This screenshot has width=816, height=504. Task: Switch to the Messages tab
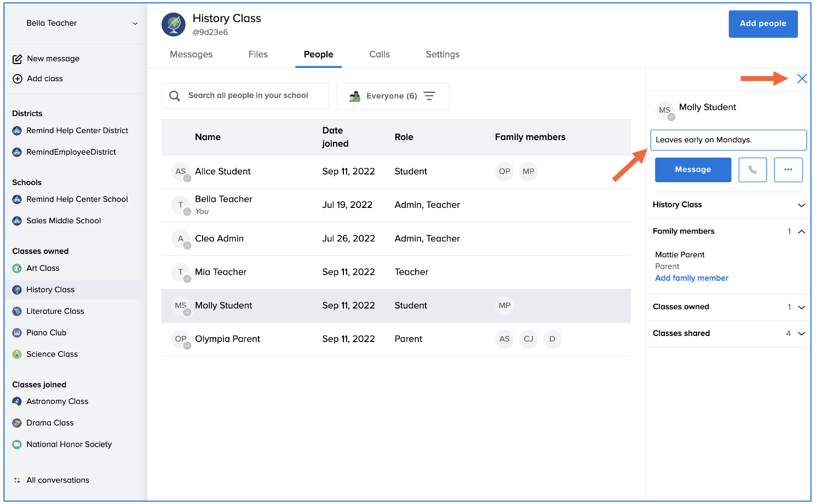pyautogui.click(x=191, y=54)
